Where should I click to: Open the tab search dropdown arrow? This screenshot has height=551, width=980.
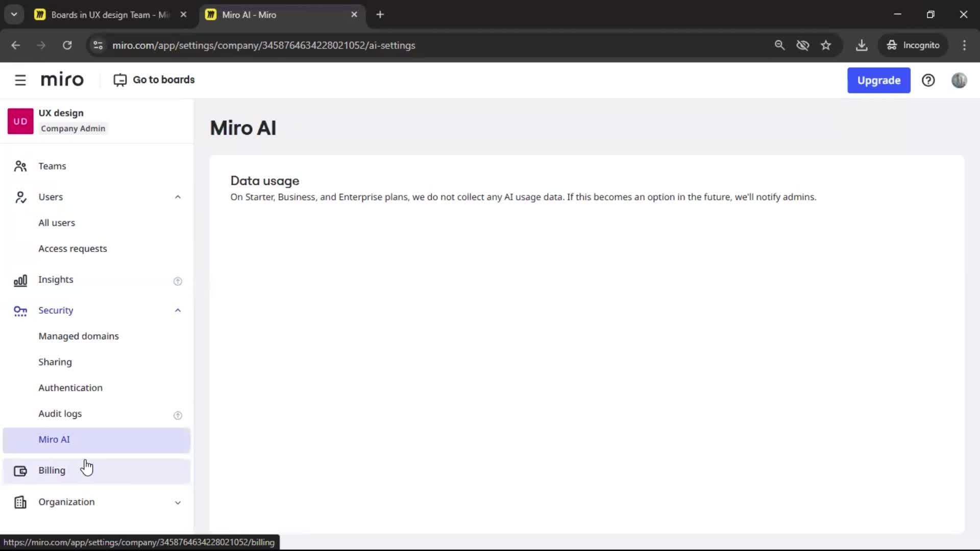point(14,14)
